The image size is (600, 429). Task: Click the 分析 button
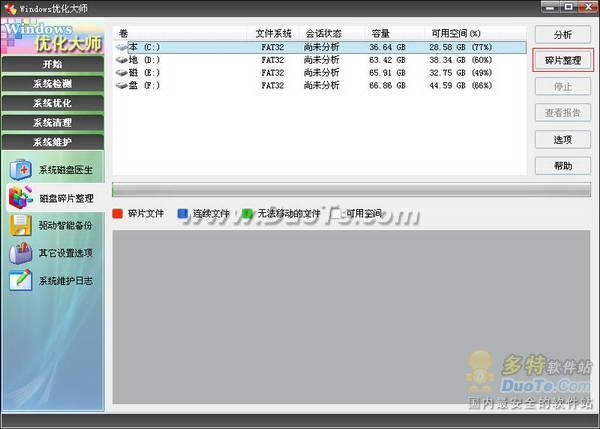tap(562, 35)
